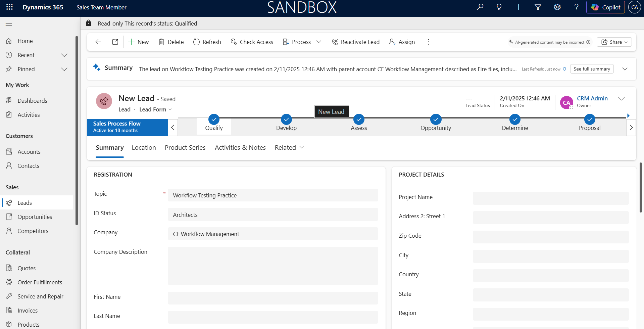
Task: Open the Share dropdown
Action: (614, 42)
